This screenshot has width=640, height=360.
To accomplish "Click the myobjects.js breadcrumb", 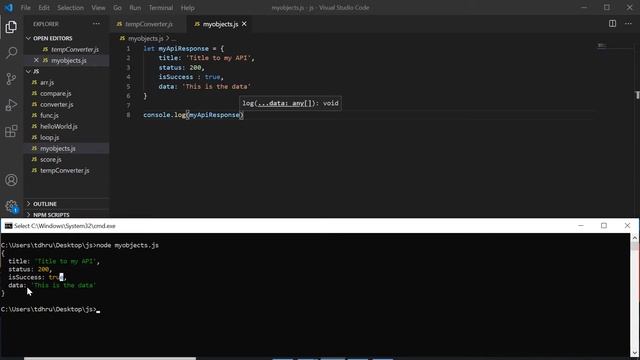I will coord(145,38).
